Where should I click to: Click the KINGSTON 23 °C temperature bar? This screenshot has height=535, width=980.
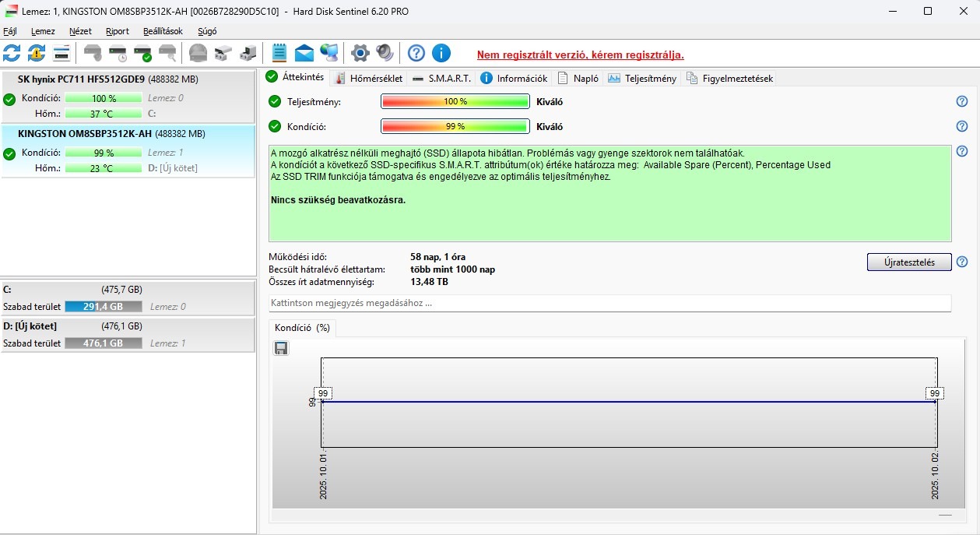click(x=104, y=168)
